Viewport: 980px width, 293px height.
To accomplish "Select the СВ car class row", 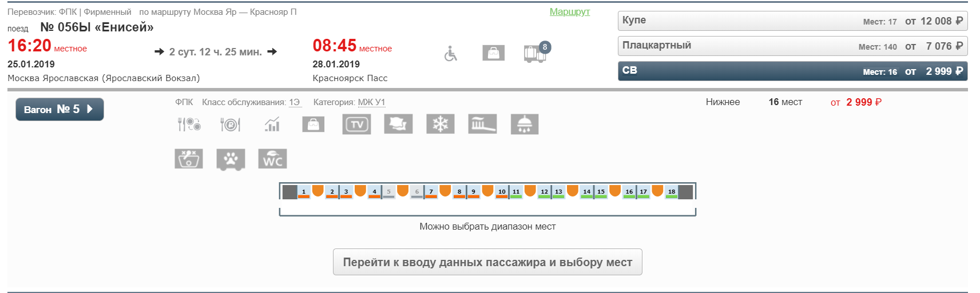I will 792,71.
